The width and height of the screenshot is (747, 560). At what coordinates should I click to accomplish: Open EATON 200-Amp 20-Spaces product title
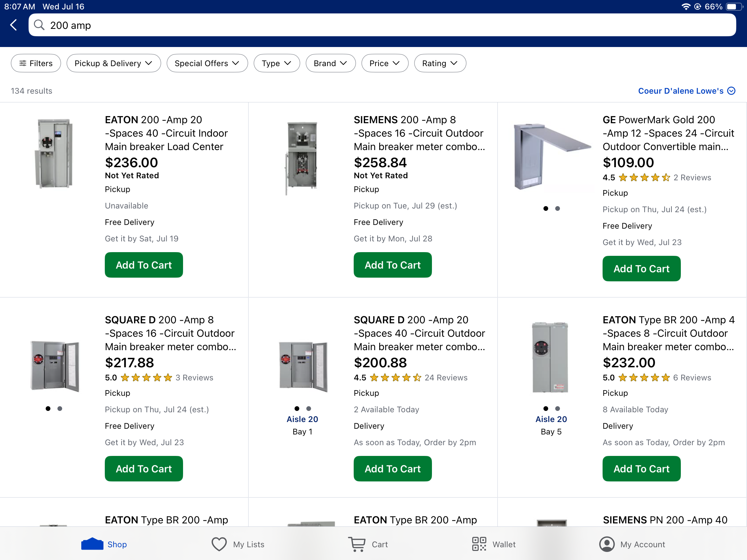pos(167,133)
